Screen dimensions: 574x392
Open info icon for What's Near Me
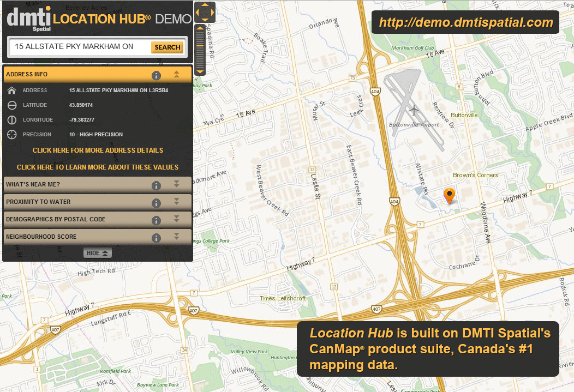[x=156, y=185]
